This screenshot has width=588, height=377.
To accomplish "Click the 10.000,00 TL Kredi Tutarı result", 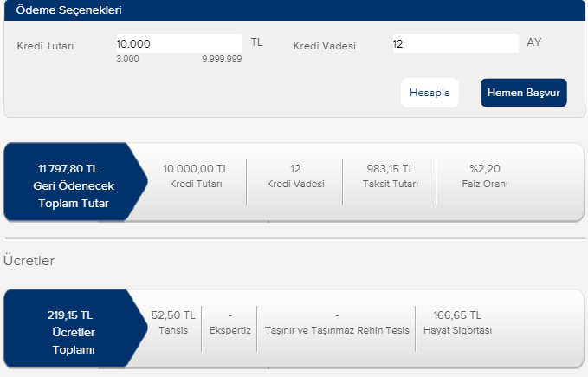I will (x=196, y=176).
